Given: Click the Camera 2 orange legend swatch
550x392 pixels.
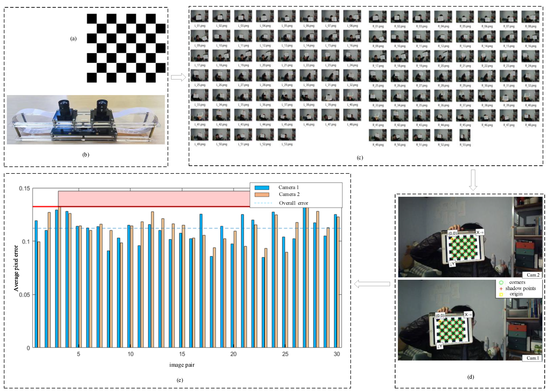Looking at the screenshot, I should point(262,195).
